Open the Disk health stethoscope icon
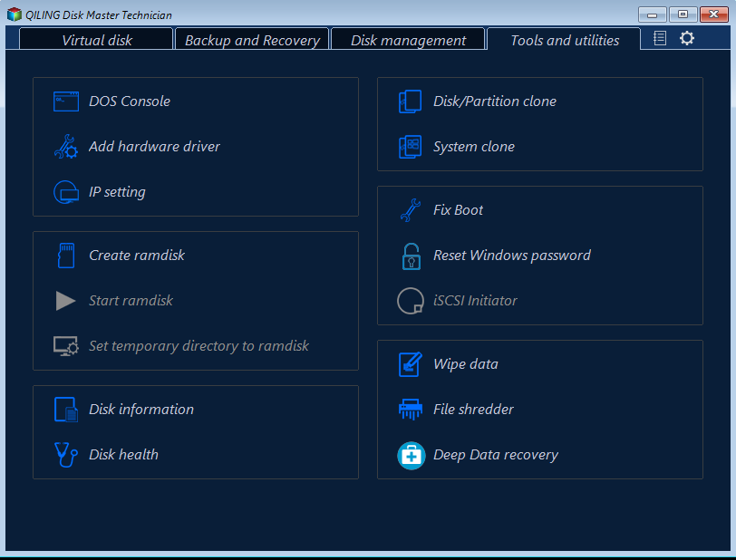Screen dimensions: 736x560 [66, 455]
